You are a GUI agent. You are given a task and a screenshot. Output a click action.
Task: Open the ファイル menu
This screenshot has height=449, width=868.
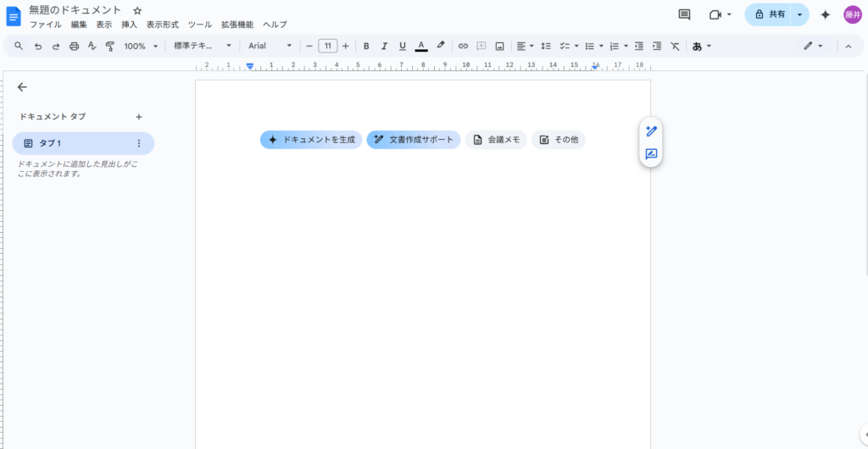click(x=46, y=25)
